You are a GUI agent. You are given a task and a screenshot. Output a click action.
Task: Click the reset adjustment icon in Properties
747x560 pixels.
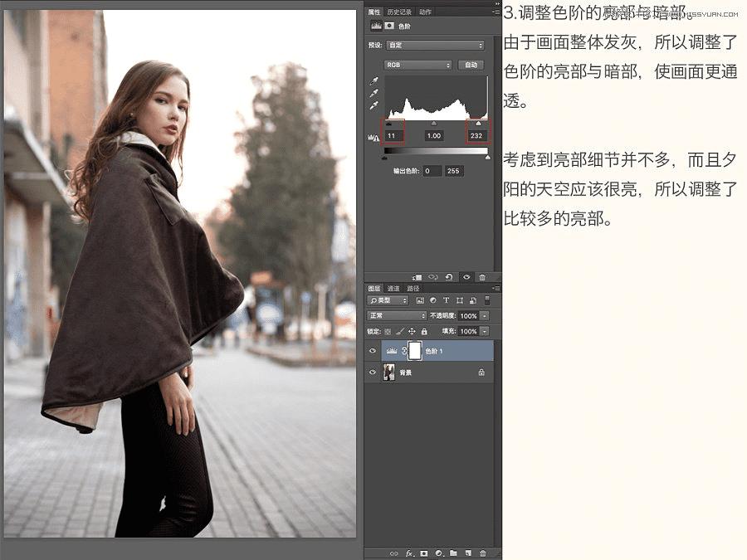449,277
